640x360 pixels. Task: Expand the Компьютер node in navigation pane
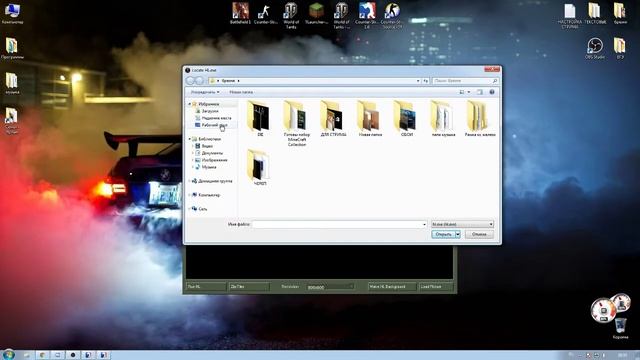pos(190,195)
